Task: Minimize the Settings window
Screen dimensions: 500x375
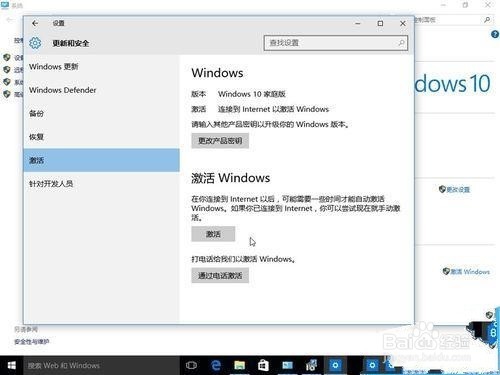Action: pos(358,23)
